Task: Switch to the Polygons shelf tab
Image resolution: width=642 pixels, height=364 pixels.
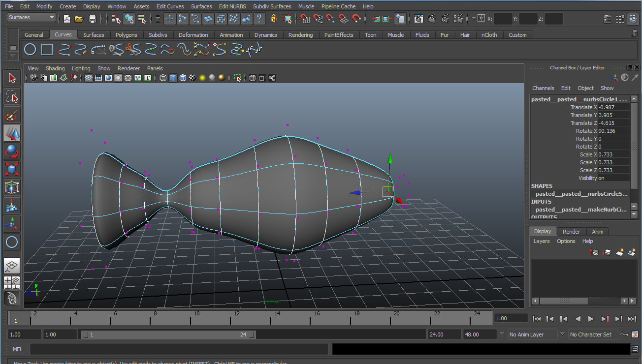Action: click(x=126, y=35)
